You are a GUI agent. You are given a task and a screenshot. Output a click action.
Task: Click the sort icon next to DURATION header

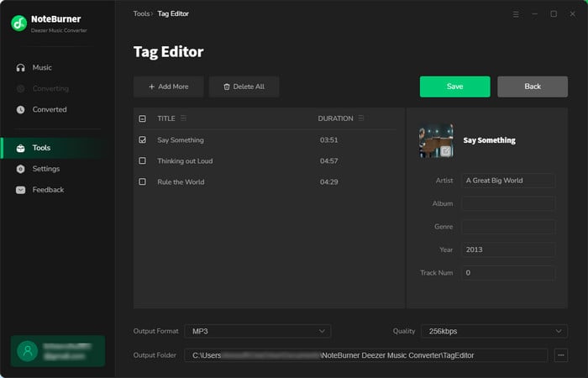[361, 118]
